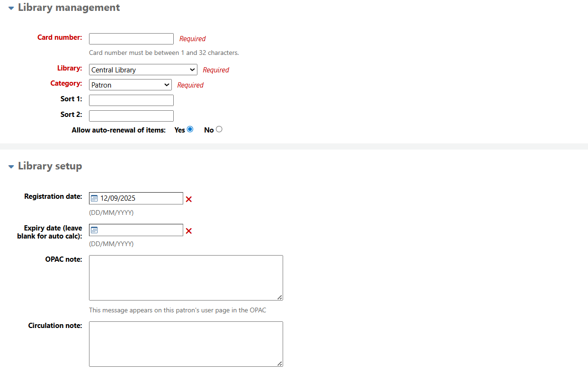Screen dimensions: 588x372
Task: Click the 'This message appears on this patron's user page' hint
Action: click(x=178, y=310)
